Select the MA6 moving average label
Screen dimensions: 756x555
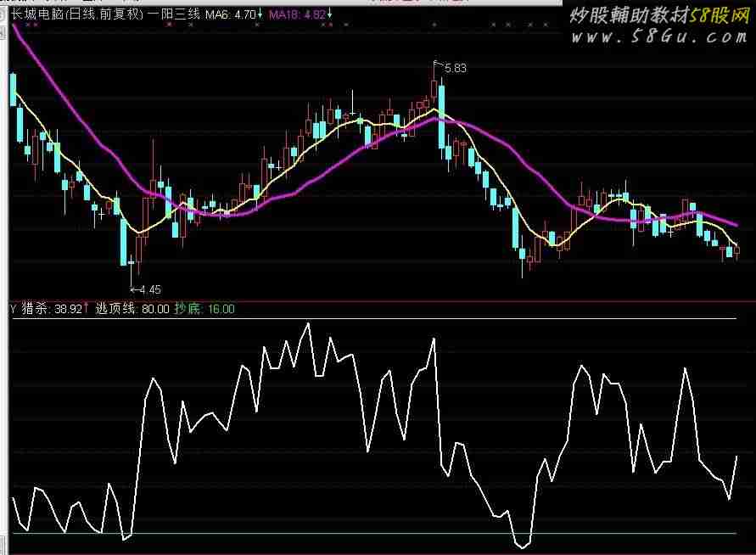point(216,14)
